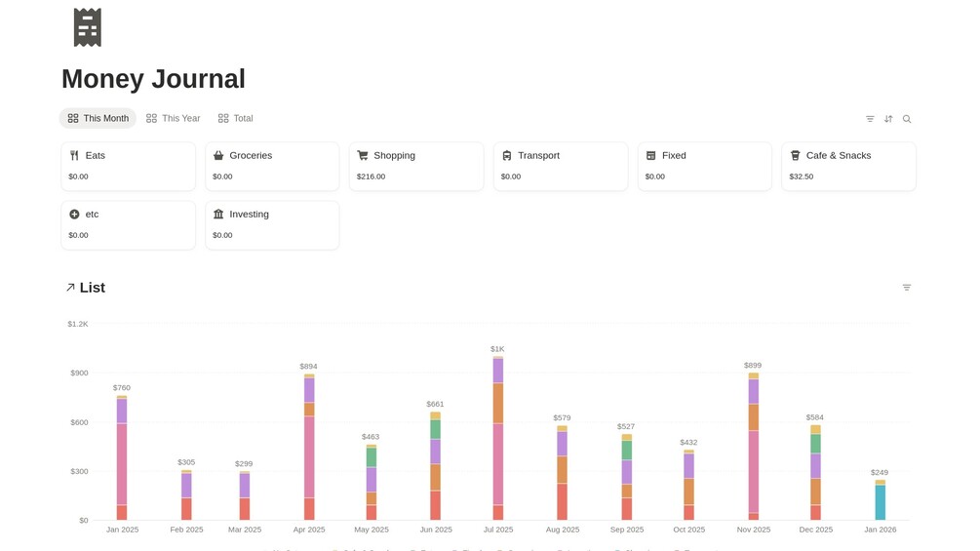The height and width of the screenshot is (551, 980).
Task: Click the filter icon for the List chart
Action: click(907, 288)
